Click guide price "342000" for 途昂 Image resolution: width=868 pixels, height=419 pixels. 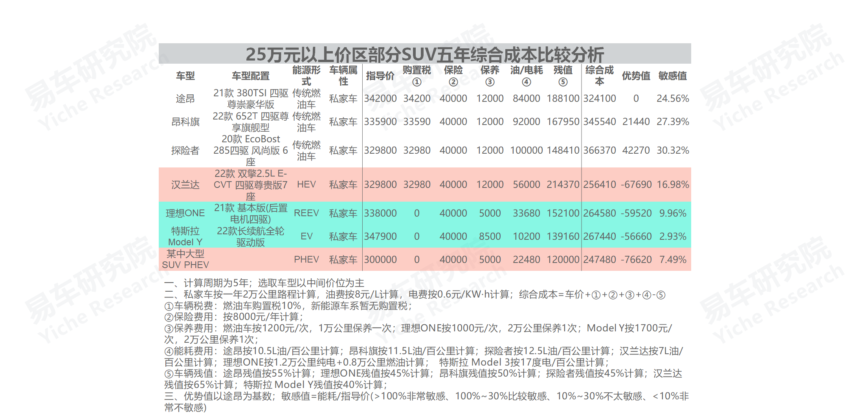380,99
